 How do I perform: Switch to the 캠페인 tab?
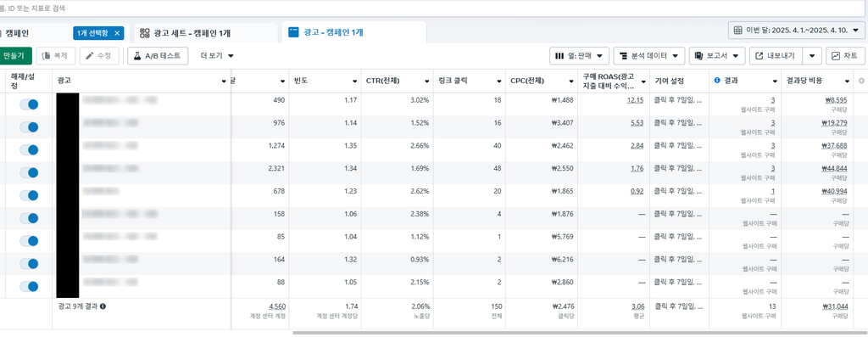pyautogui.click(x=17, y=33)
